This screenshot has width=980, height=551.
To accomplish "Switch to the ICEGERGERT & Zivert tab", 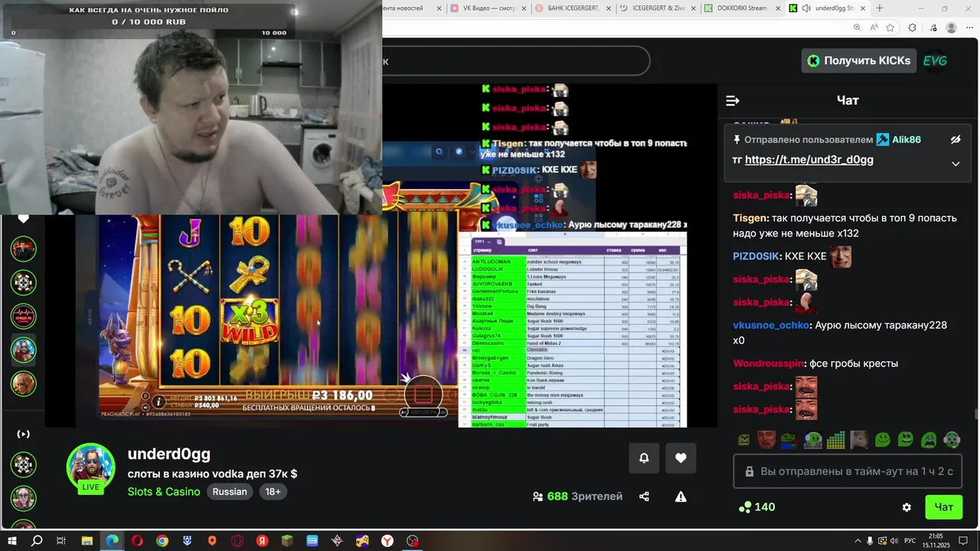I will coord(657,8).
